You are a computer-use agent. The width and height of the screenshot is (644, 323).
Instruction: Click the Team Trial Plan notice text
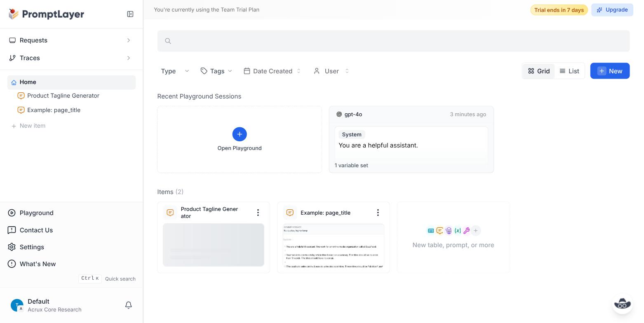(207, 9)
